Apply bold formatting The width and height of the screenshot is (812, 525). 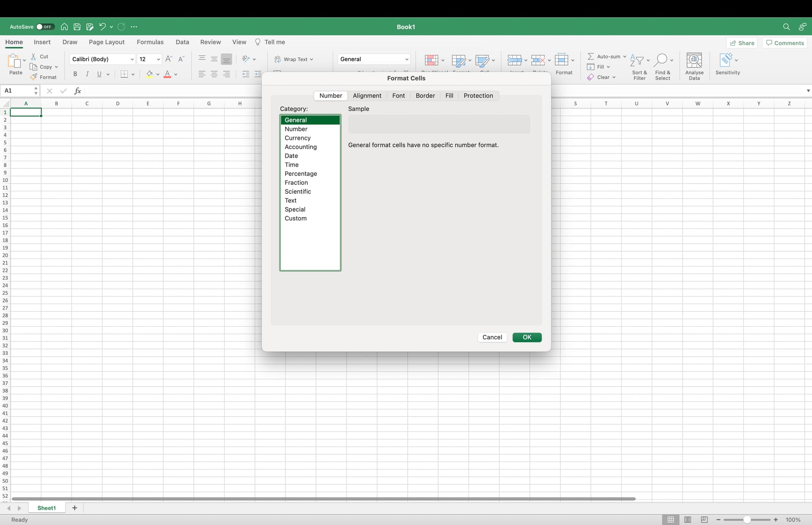[x=75, y=74]
